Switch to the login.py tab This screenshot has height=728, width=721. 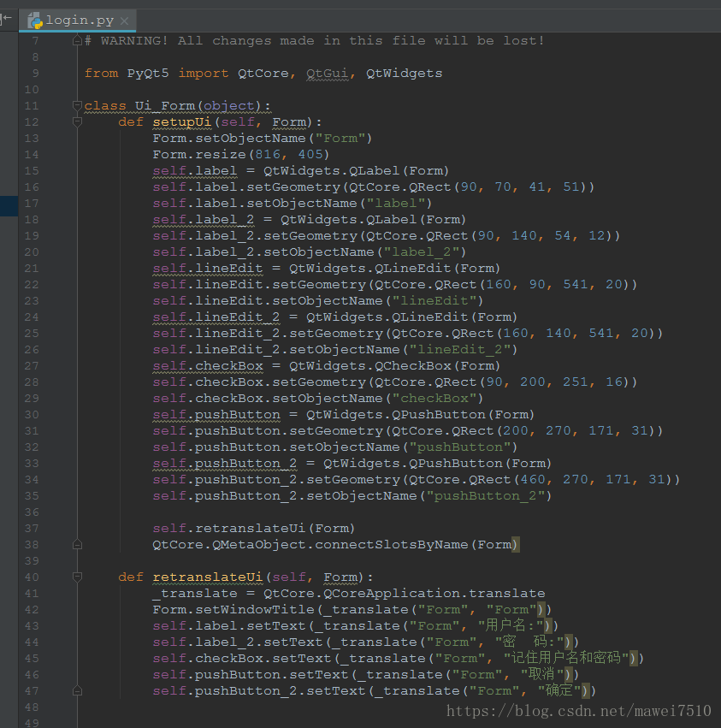pos(79,21)
